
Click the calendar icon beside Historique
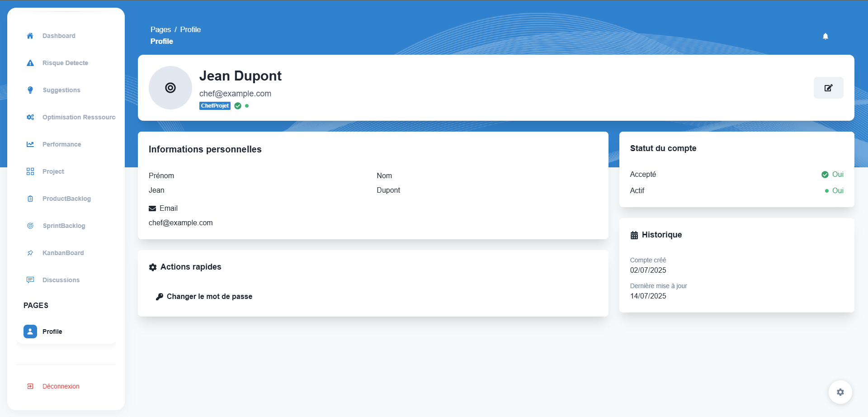tap(634, 235)
